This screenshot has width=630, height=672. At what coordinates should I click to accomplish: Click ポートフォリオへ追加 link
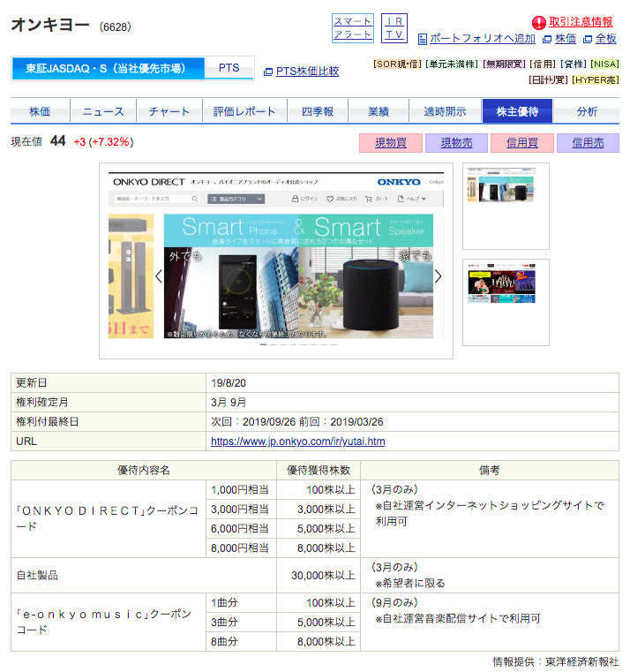[483, 39]
